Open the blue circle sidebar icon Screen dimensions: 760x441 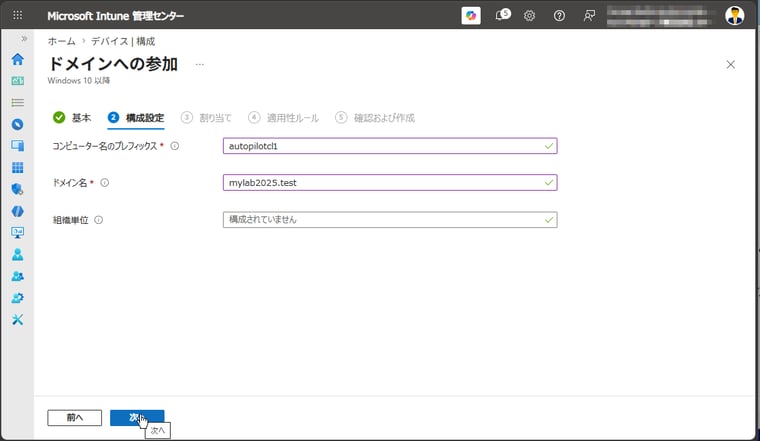17,125
